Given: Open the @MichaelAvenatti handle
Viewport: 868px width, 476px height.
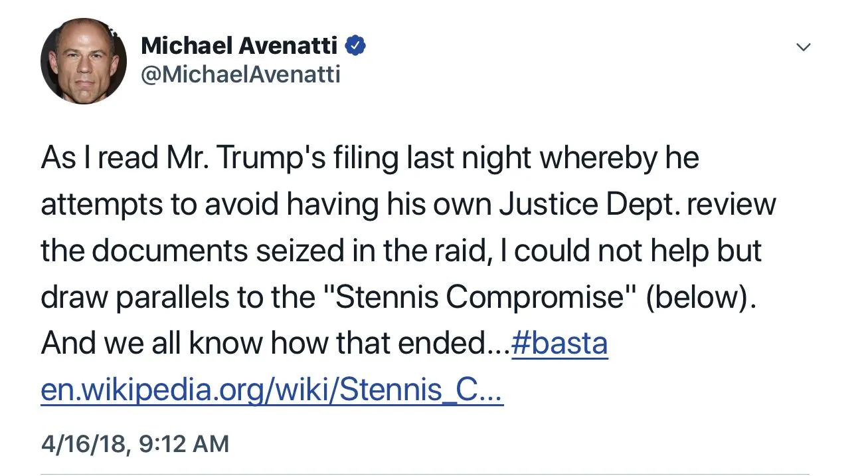Looking at the screenshot, I should (240, 74).
